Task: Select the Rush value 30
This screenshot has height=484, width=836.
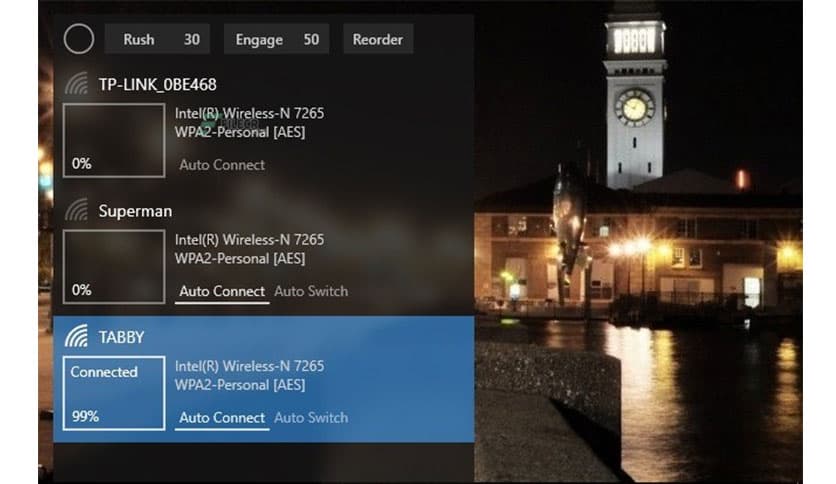Action: (x=192, y=39)
